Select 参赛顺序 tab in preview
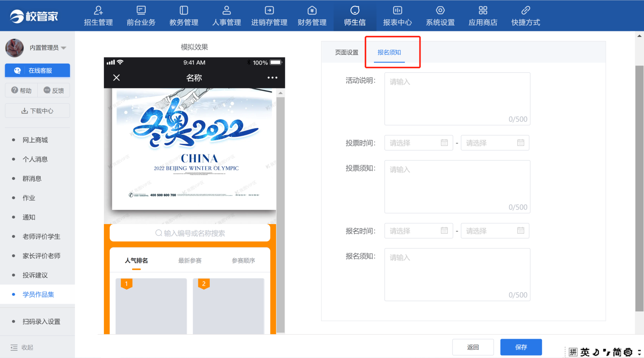The image size is (644, 358). [x=244, y=261]
